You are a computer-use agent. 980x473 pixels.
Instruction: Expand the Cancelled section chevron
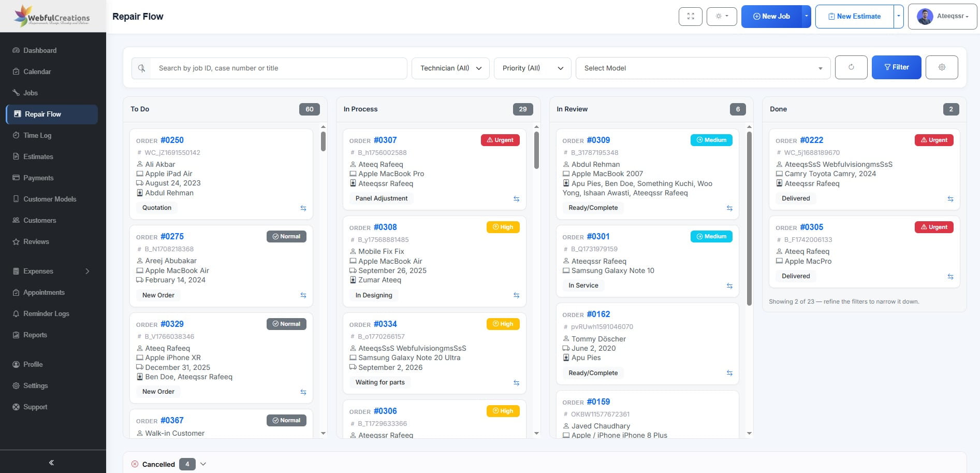pos(203,464)
